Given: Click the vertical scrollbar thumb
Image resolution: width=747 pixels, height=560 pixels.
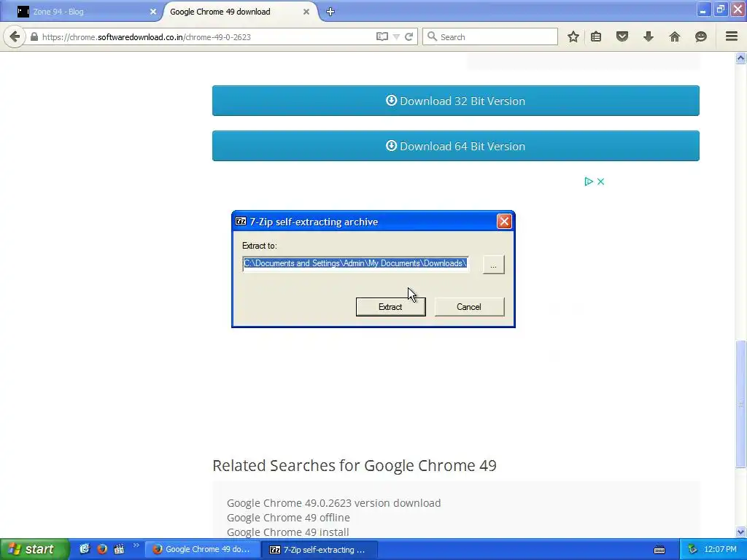Looking at the screenshot, I should coord(741,404).
